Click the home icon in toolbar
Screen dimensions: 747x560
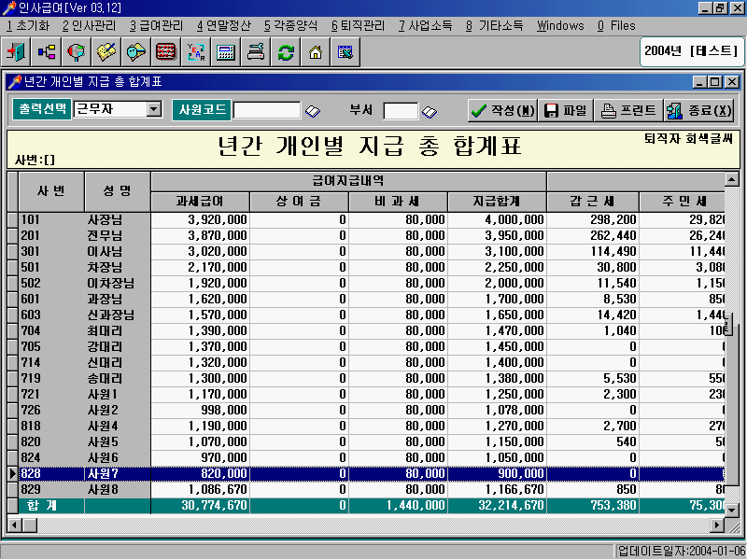coord(316,52)
